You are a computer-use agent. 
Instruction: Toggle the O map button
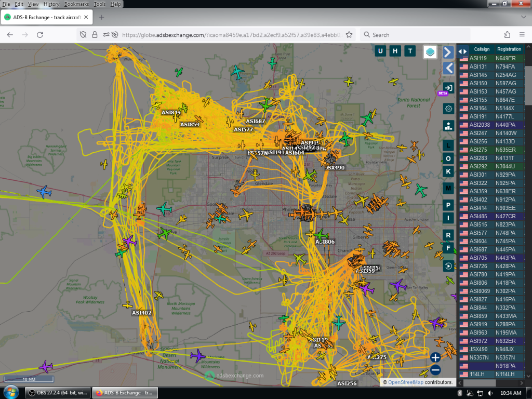pos(448,158)
